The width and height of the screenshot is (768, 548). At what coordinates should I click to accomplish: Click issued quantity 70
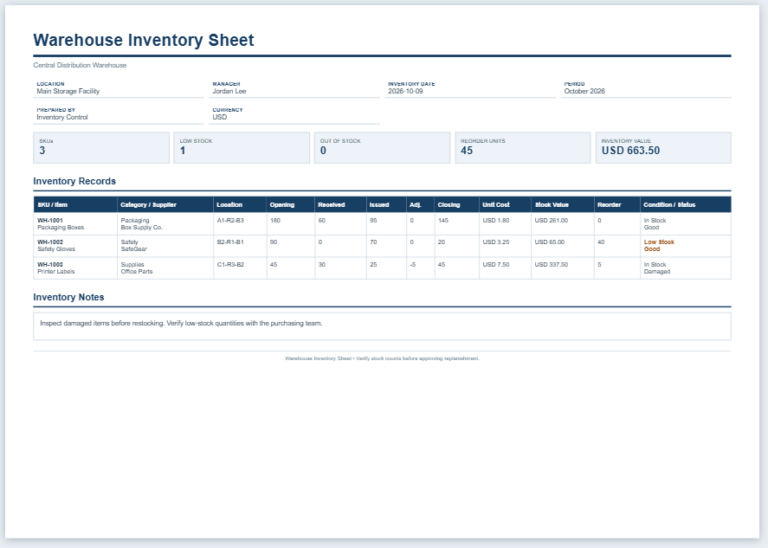(x=373, y=242)
